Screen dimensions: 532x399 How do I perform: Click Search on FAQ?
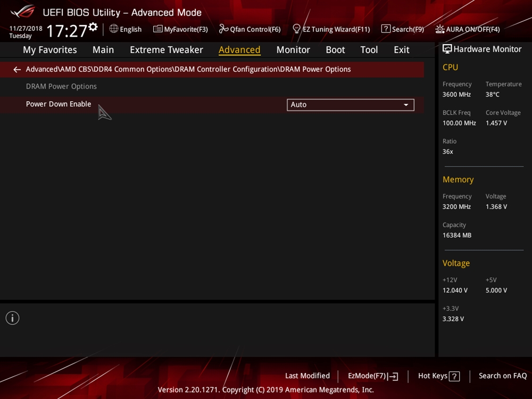pos(503,376)
